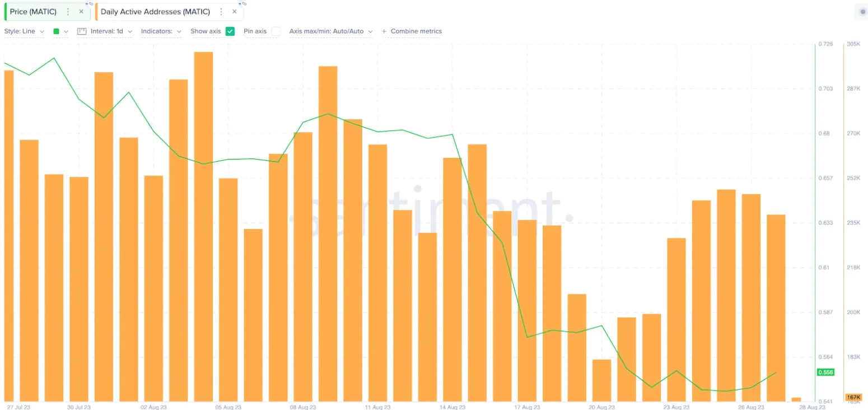Click the 23 Aug 23 date label
Image resolution: width=868 pixels, height=410 pixels.
(676, 407)
